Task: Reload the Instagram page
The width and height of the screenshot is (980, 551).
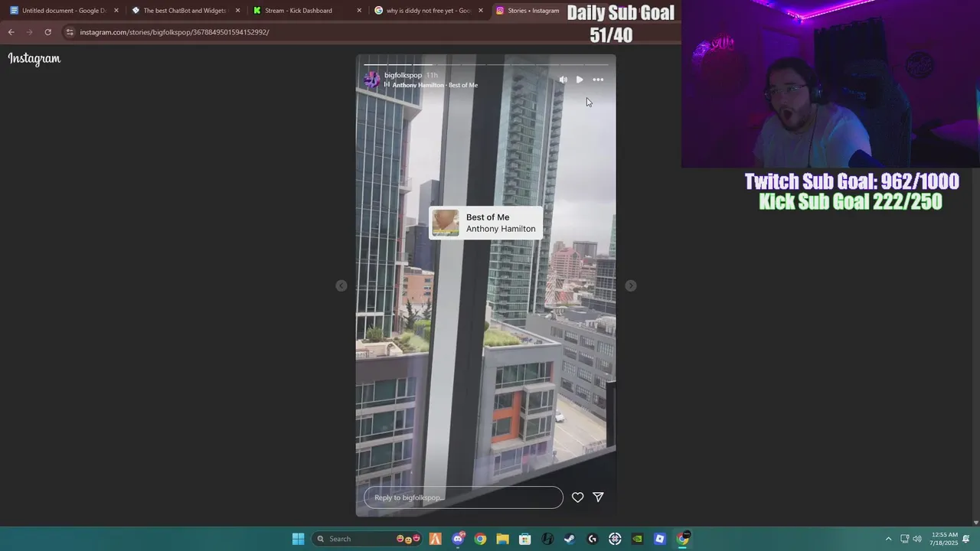Action: 47,32
